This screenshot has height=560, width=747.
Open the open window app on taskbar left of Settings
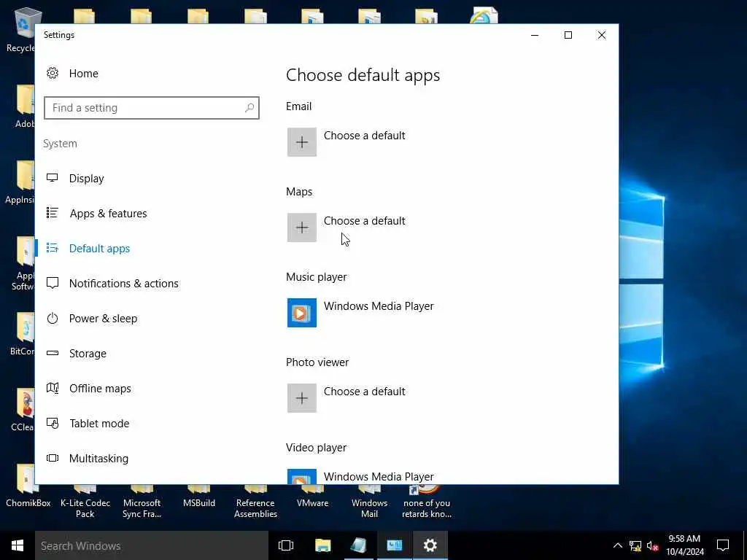[x=395, y=545]
